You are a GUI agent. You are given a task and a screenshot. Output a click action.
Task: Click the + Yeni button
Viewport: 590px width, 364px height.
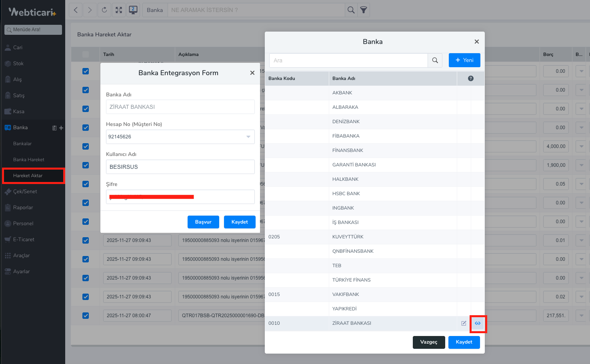click(464, 60)
